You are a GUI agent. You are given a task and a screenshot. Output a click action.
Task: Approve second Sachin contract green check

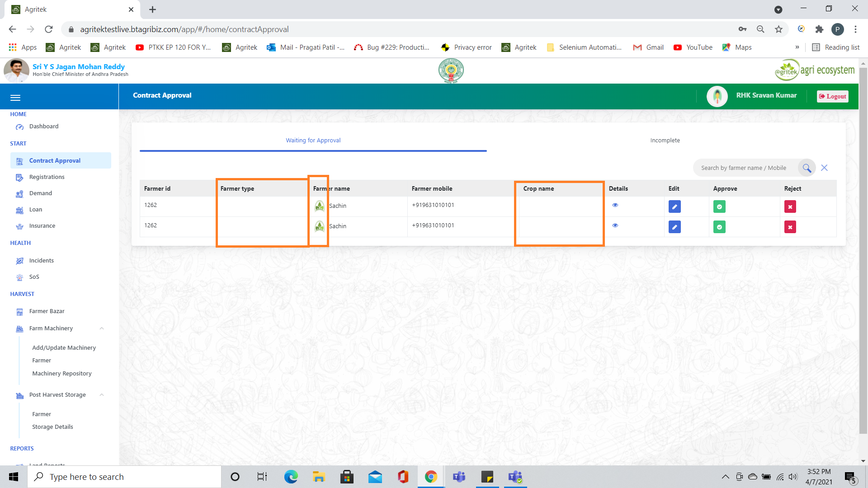point(719,227)
